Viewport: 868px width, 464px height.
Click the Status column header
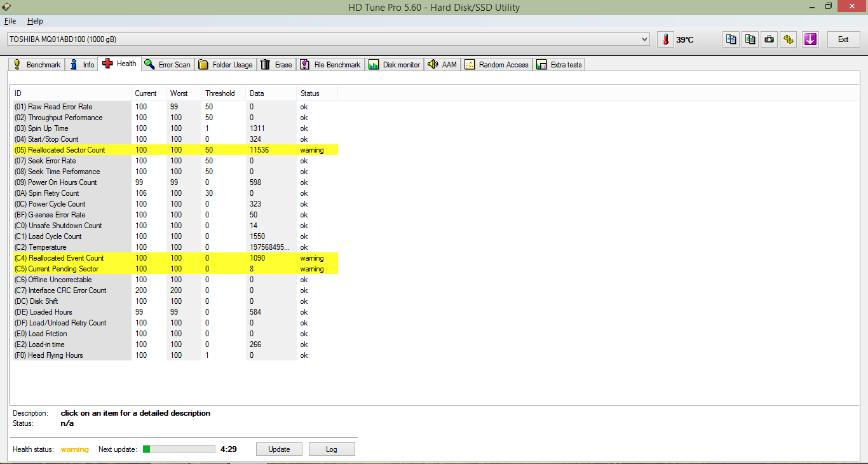click(317, 93)
